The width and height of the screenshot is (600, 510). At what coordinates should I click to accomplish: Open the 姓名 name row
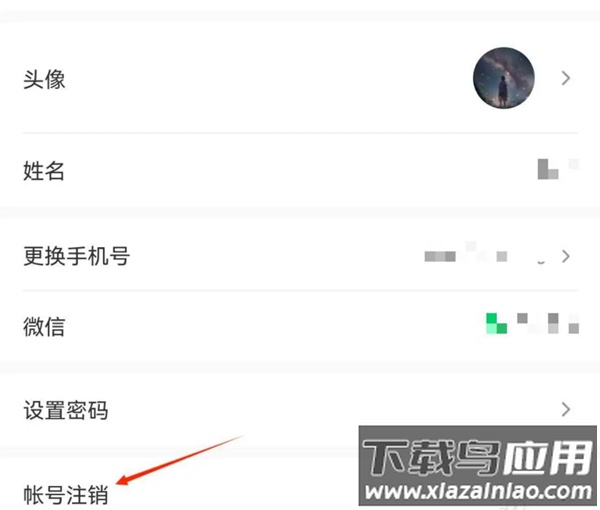300,170
